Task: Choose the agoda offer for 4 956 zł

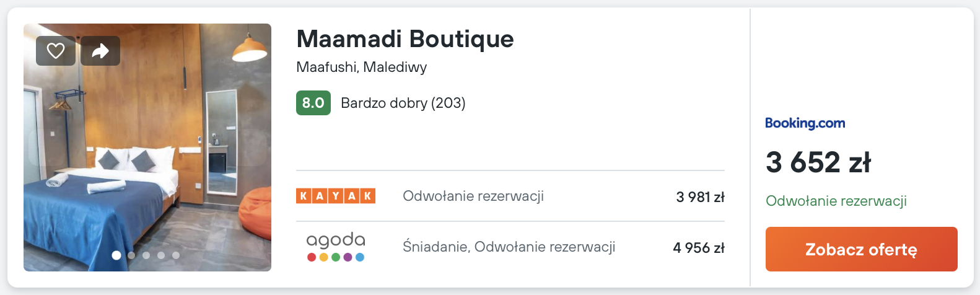Action: pos(698,248)
